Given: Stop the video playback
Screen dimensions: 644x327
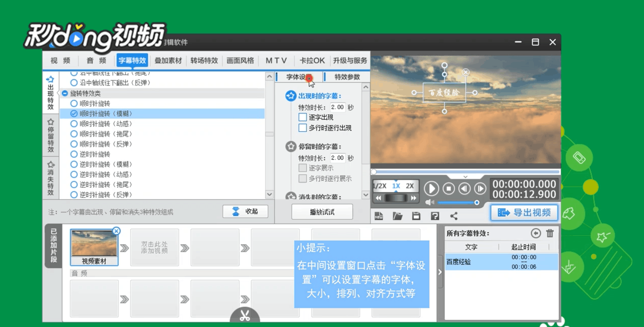Looking at the screenshot, I should [449, 189].
